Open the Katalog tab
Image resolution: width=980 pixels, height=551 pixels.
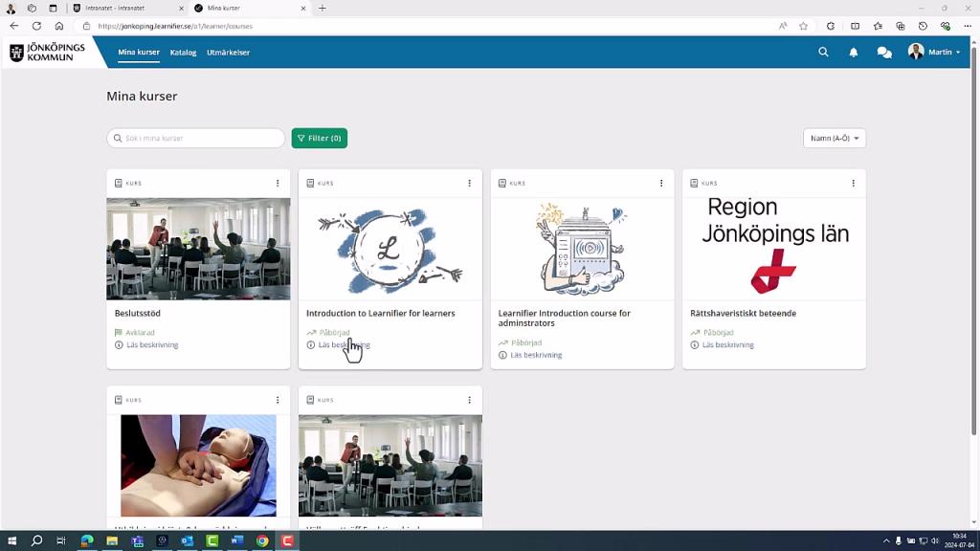(x=183, y=53)
